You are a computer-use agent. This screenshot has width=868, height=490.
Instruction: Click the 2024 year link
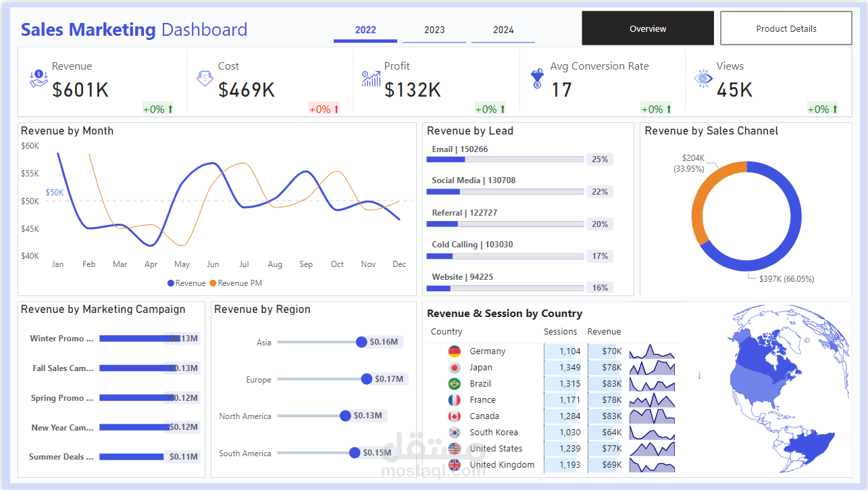(503, 30)
